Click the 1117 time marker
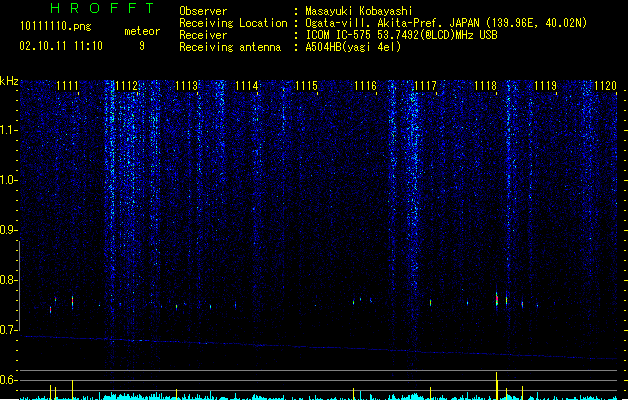629x400 pixels. tap(425, 86)
